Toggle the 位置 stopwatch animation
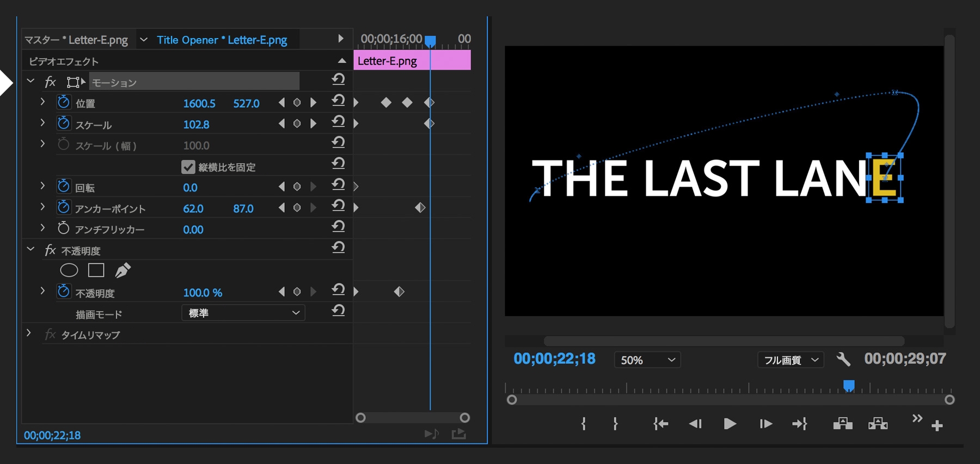Image resolution: width=980 pixels, height=464 pixels. click(x=64, y=102)
